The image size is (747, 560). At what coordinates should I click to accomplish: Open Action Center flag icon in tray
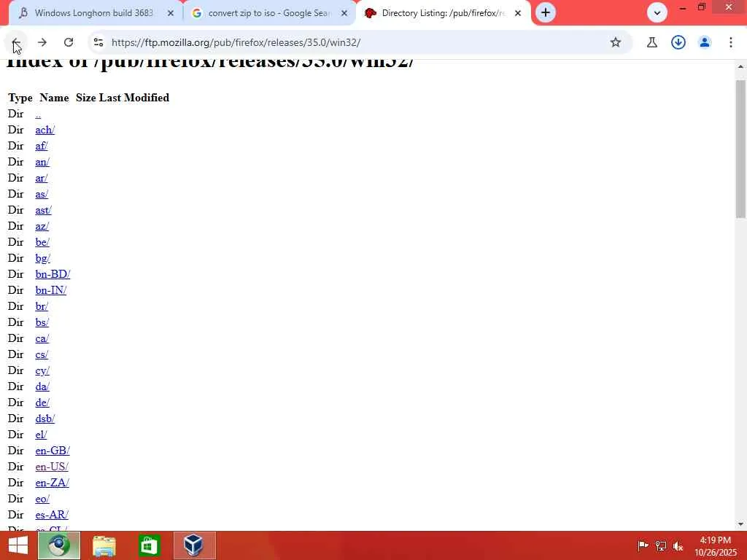click(x=643, y=545)
